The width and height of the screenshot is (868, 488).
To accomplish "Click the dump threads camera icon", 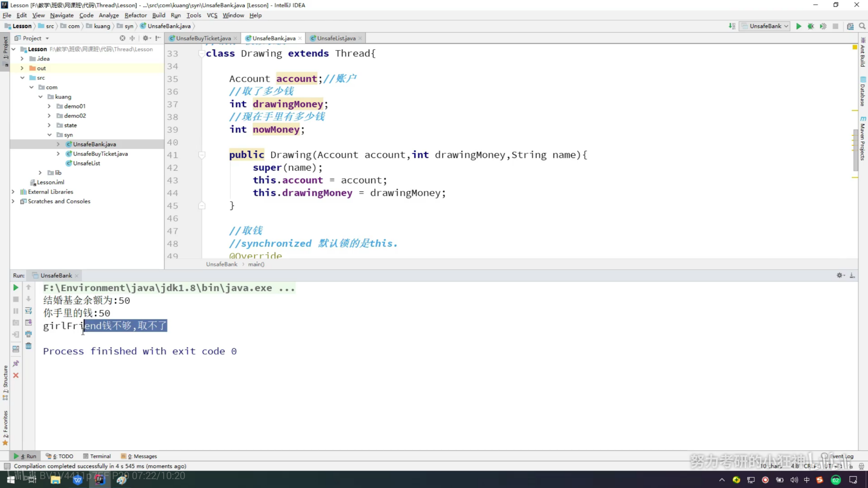I will (16, 323).
